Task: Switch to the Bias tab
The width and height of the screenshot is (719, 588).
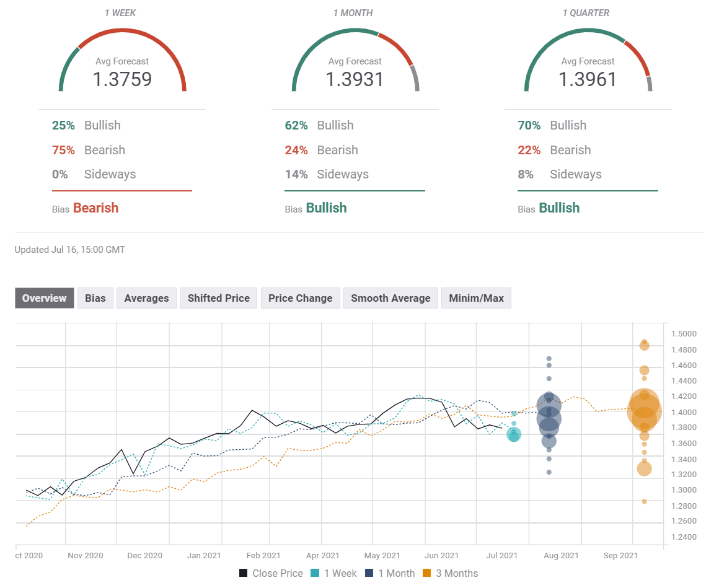Action: click(95, 298)
